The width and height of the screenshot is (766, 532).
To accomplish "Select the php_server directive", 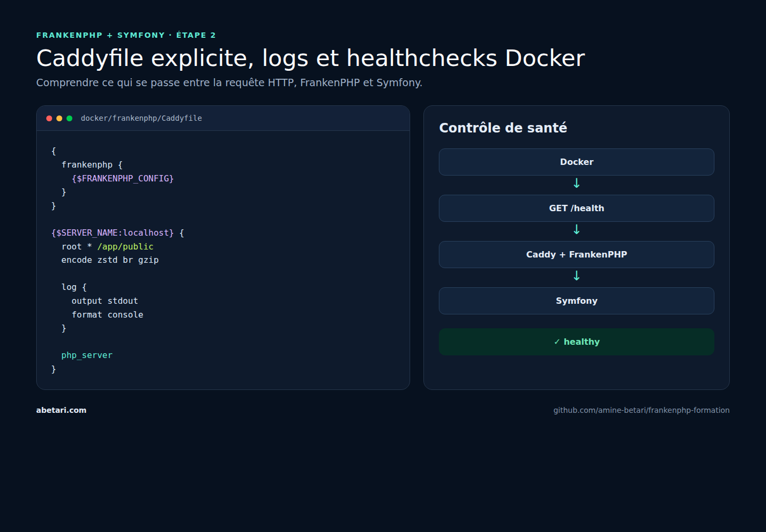I will coord(87,355).
